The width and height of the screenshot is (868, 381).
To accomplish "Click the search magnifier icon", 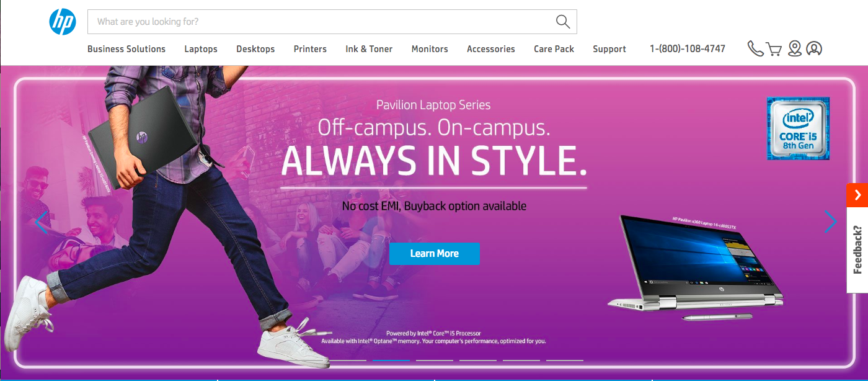I will click(563, 22).
